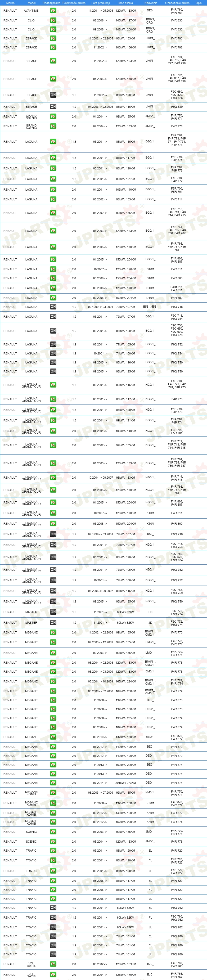Click the diesel ON icon in the LAGUNA B56_ row
207x980 pixels.
tap(53, 307)
